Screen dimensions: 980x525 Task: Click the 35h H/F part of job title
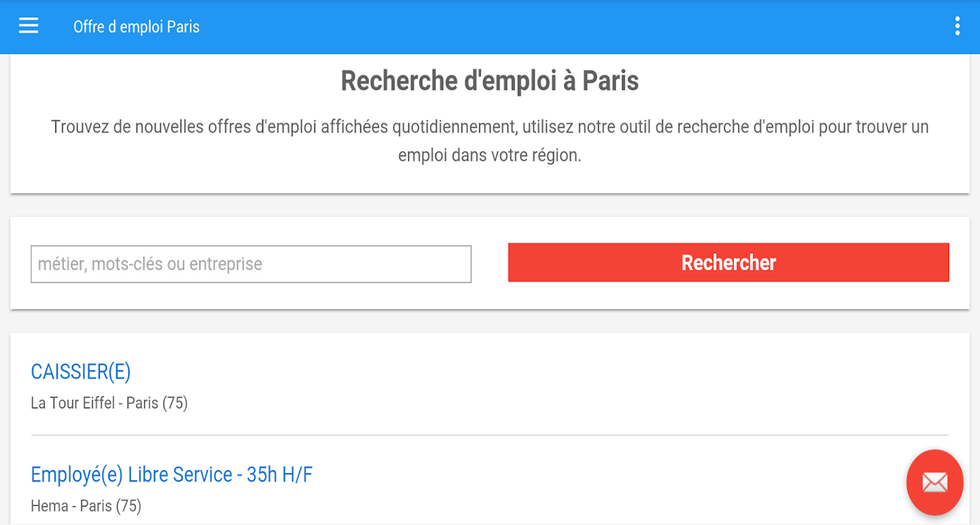[x=279, y=474]
